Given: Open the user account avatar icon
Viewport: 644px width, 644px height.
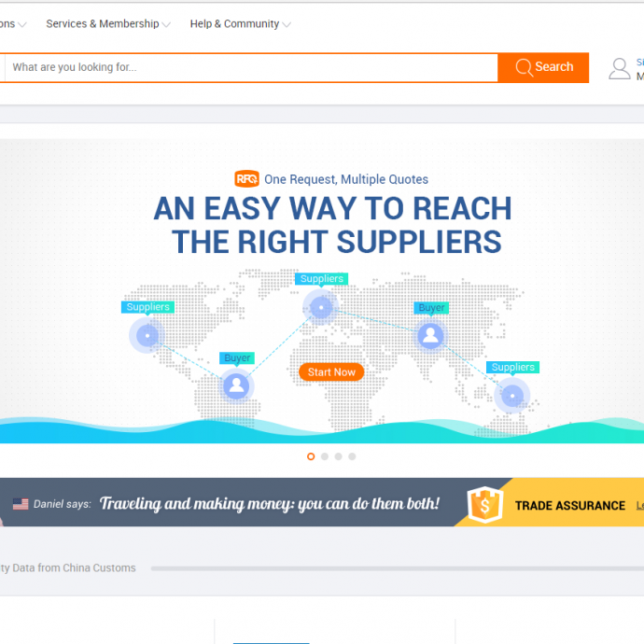Looking at the screenshot, I should point(620,68).
